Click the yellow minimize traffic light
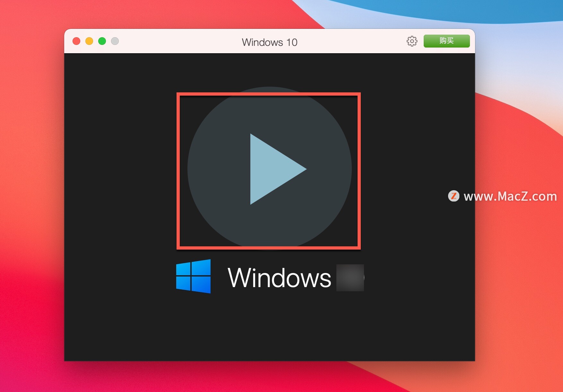The height and width of the screenshot is (392, 563). pos(89,41)
